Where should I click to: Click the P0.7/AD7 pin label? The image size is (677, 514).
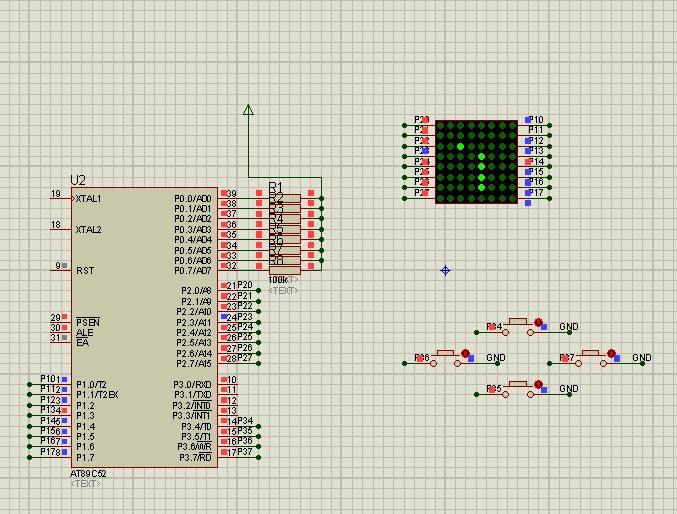193,271
